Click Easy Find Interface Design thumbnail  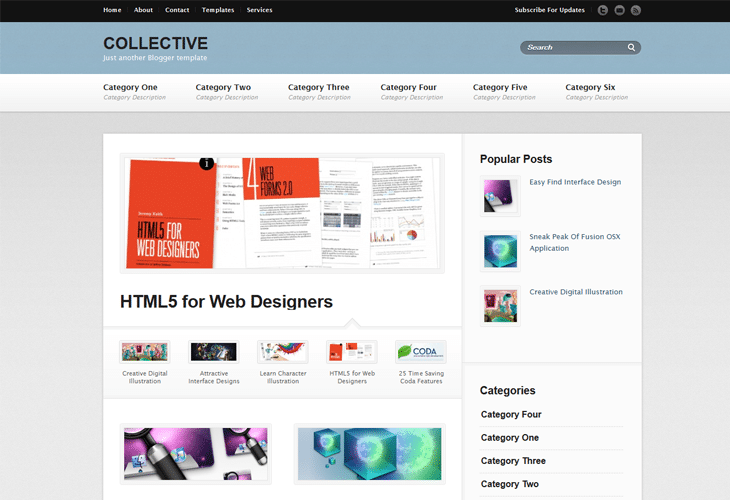(500, 196)
